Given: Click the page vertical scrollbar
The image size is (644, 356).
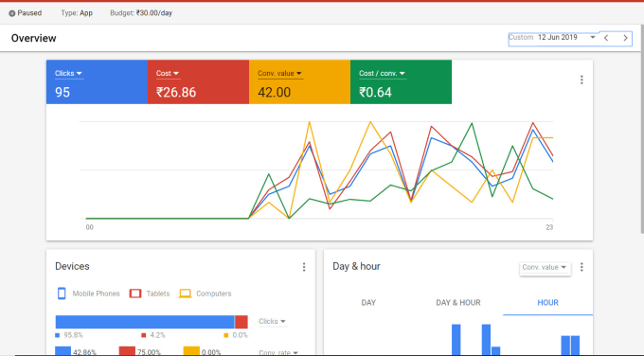Looking at the screenshot, I should [641, 130].
